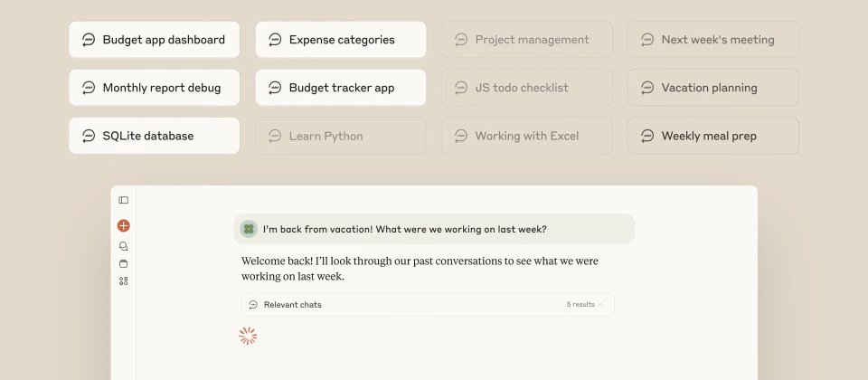868x380 pixels.
Task: Select the Budget tracker app chat
Action: click(x=341, y=88)
